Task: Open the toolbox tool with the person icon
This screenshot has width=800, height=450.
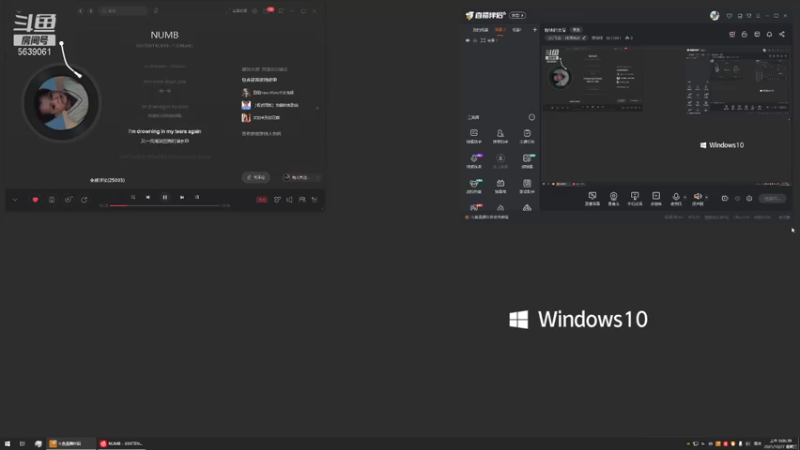Action: click(x=501, y=136)
